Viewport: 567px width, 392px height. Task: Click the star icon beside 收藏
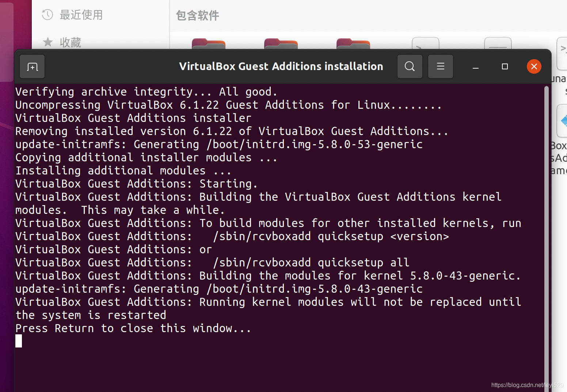(x=48, y=42)
